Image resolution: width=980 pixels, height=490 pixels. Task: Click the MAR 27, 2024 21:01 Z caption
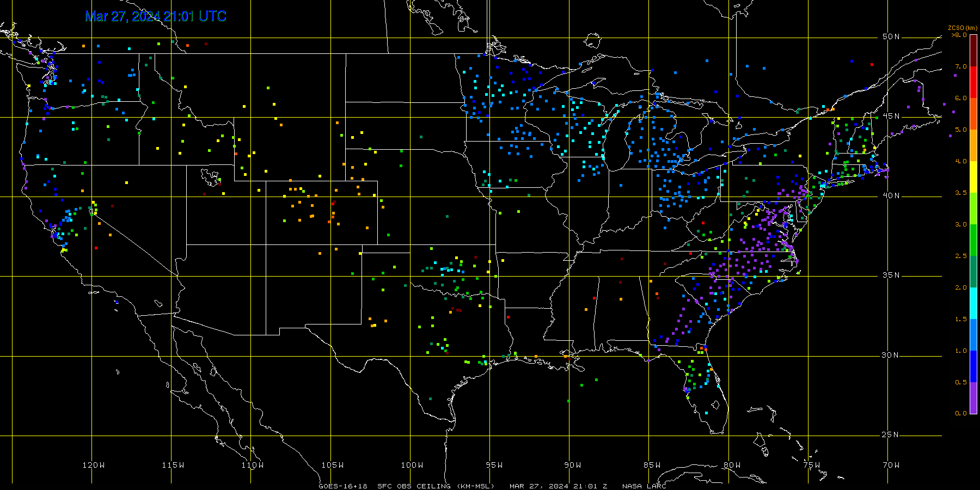(559, 486)
